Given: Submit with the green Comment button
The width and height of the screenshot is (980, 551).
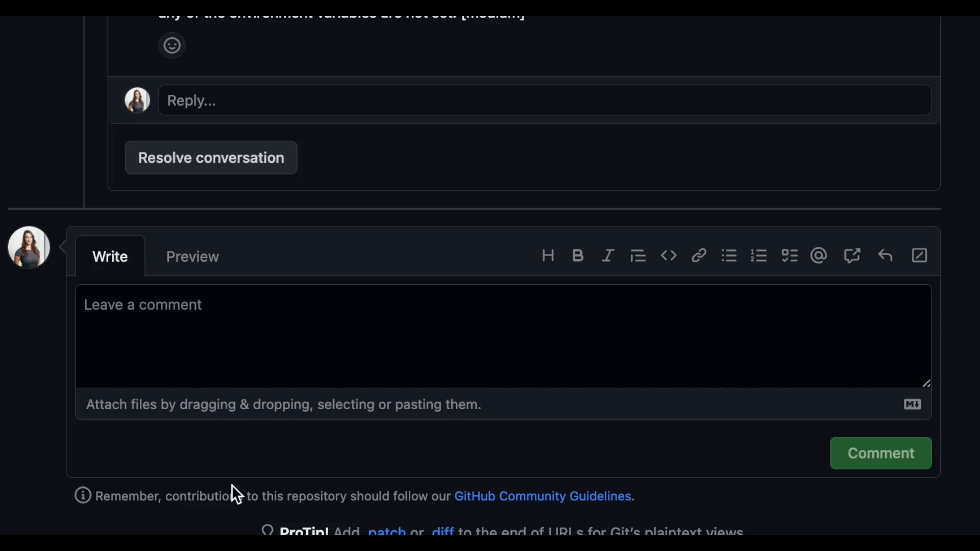Looking at the screenshot, I should (881, 453).
